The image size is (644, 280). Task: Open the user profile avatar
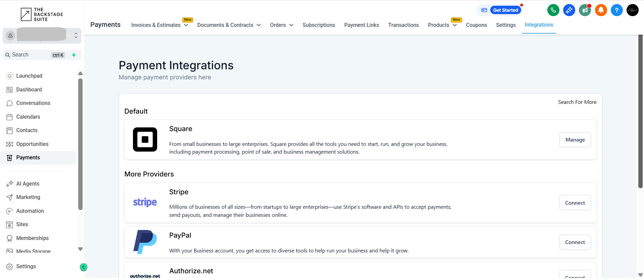632,10
